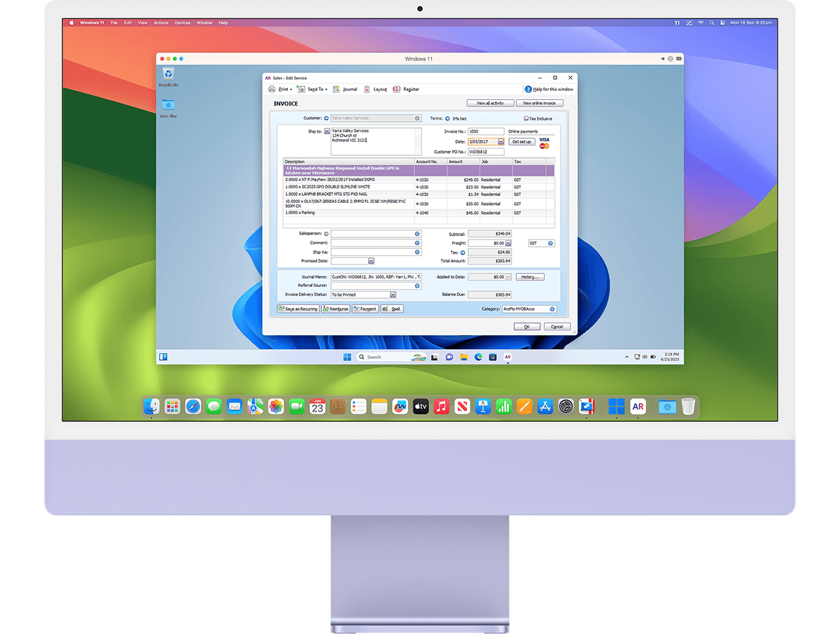Run the Spell check icon
Viewport: 840px width, 634px height.
[x=386, y=309]
